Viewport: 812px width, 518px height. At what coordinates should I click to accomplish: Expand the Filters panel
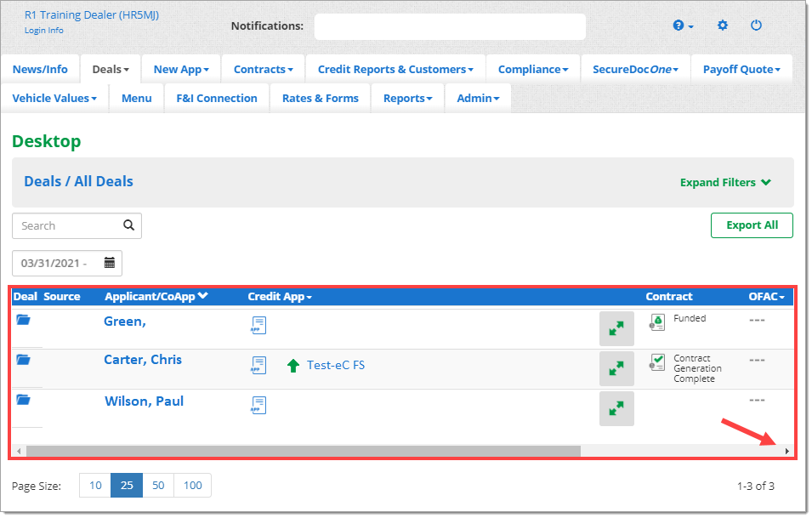pos(725,182)
